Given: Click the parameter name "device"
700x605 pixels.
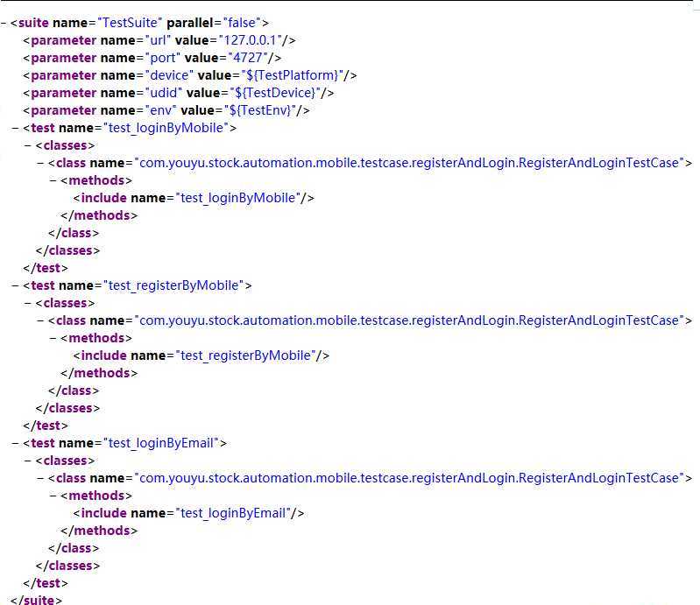Looking at the screenshot, I should 169,75.
